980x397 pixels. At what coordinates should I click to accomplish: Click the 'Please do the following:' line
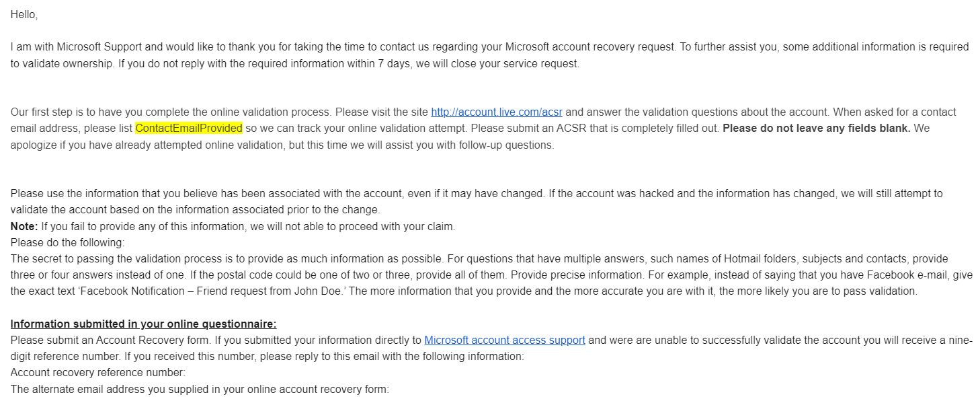coord(67,242)
